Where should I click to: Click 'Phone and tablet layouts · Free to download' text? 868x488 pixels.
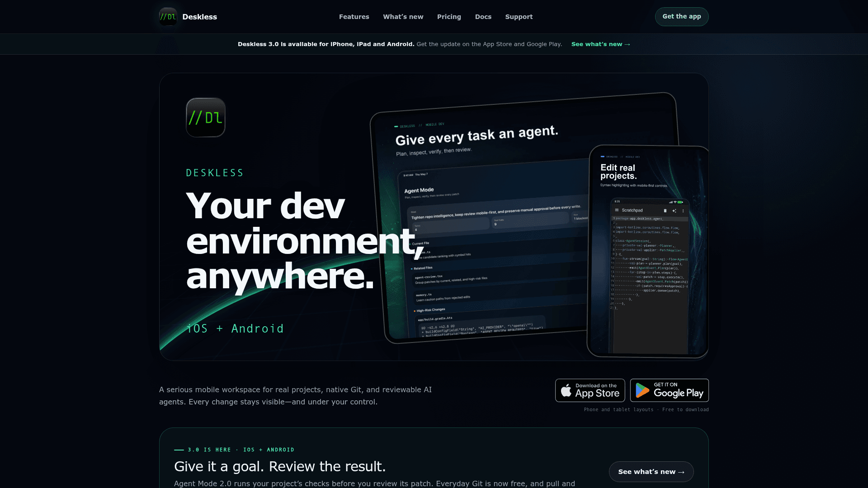point(646,410)
